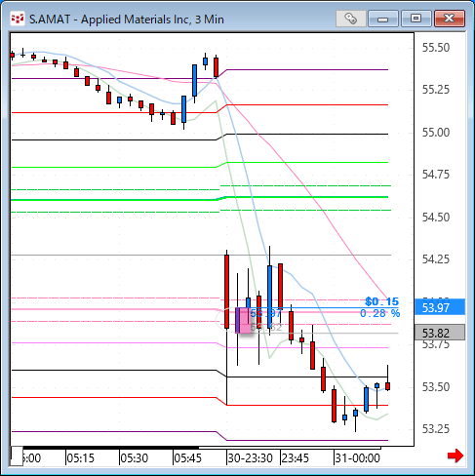Click the 54.75 price axis label
Image resolution: width=475 pixels, height=476 pixels.
(436, 175)
